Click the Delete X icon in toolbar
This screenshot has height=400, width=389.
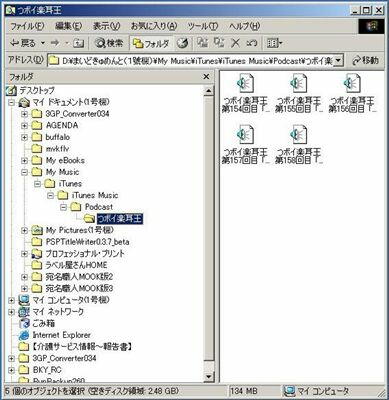(x=236, y=43)
